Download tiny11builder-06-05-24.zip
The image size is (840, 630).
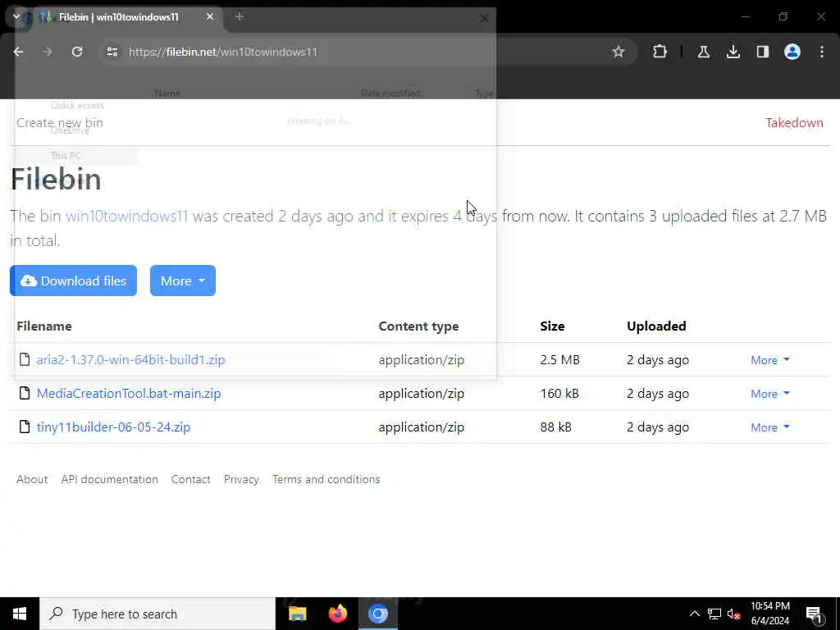point(113,427)
